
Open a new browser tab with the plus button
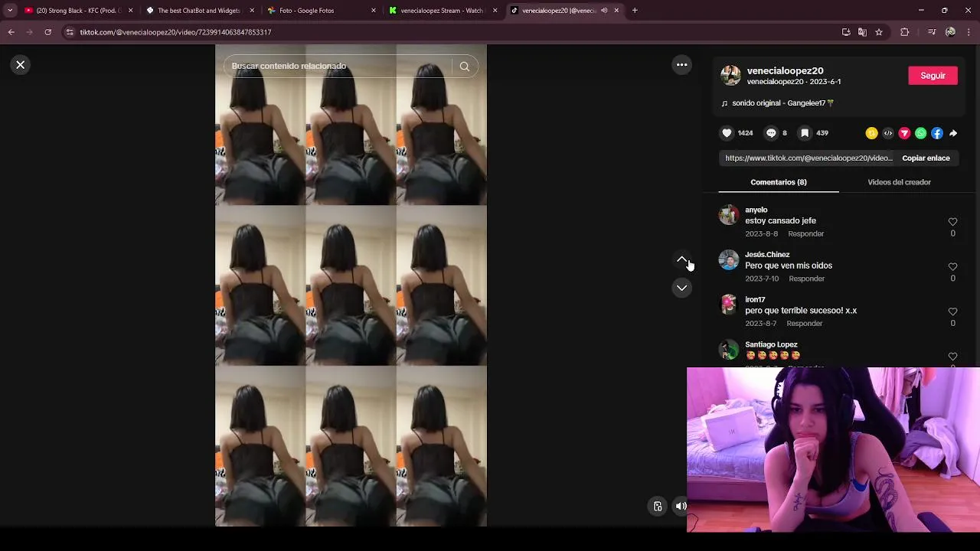(x=635, y=11)
